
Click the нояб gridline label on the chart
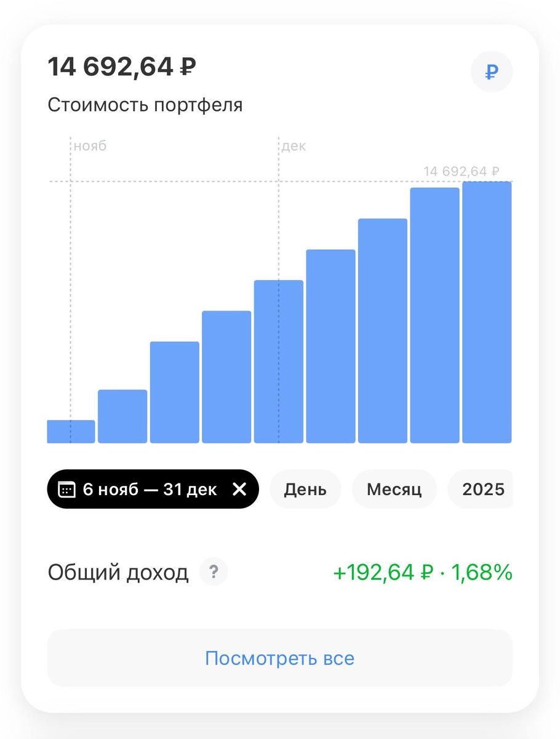click(90, 146)
